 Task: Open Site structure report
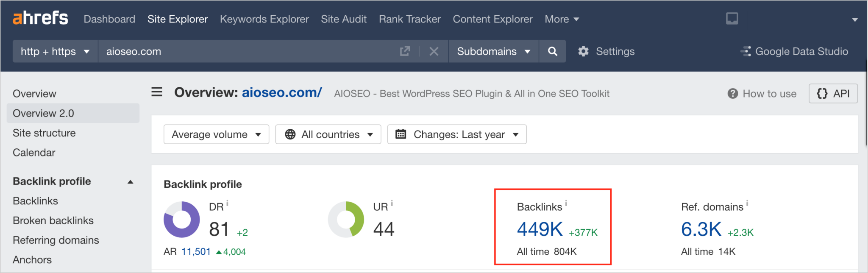point(44,133)
